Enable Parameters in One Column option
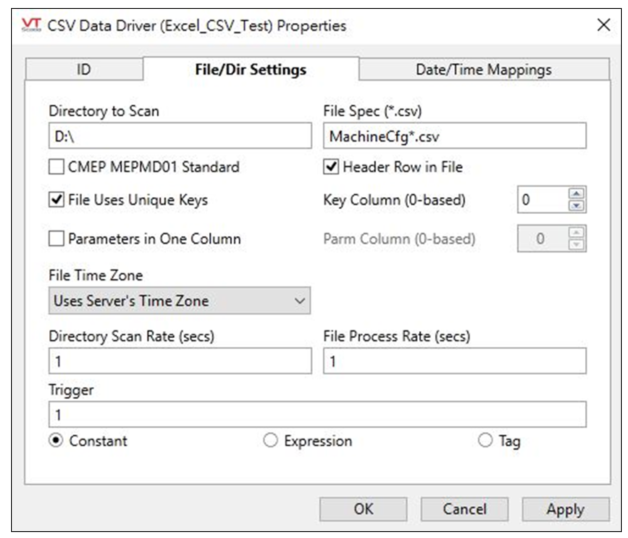This screenshot has width=628, height=538. tap(56, 239)
